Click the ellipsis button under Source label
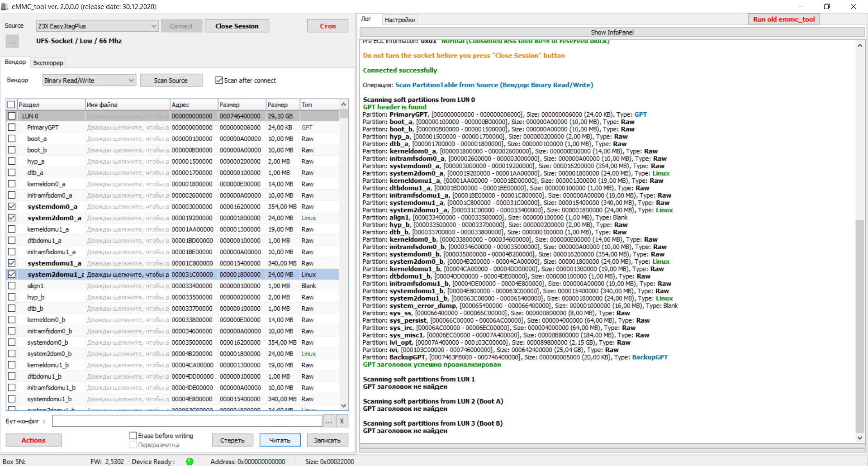 [12, 42]
